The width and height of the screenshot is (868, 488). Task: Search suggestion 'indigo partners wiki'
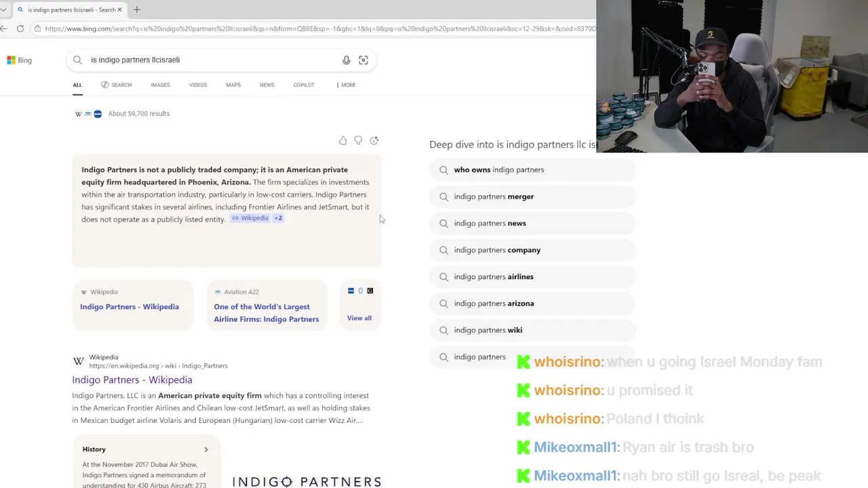pos(532,330)
